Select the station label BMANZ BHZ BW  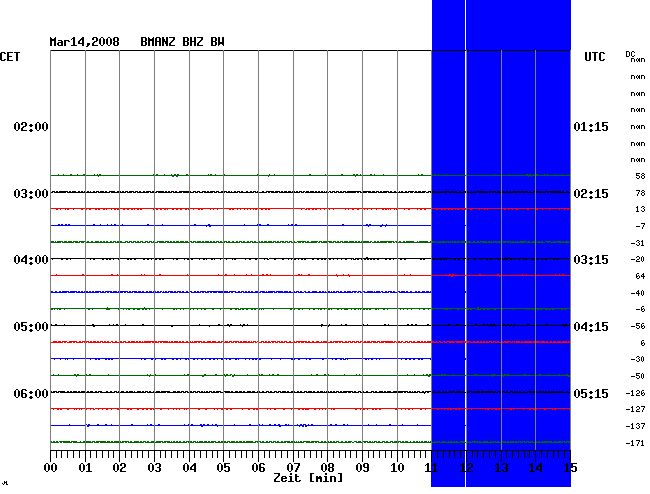[x=182, y=42]
